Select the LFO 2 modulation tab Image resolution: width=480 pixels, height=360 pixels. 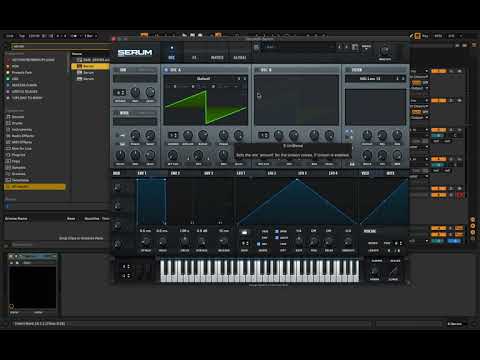pyautogui.click(x=272, y=173)
